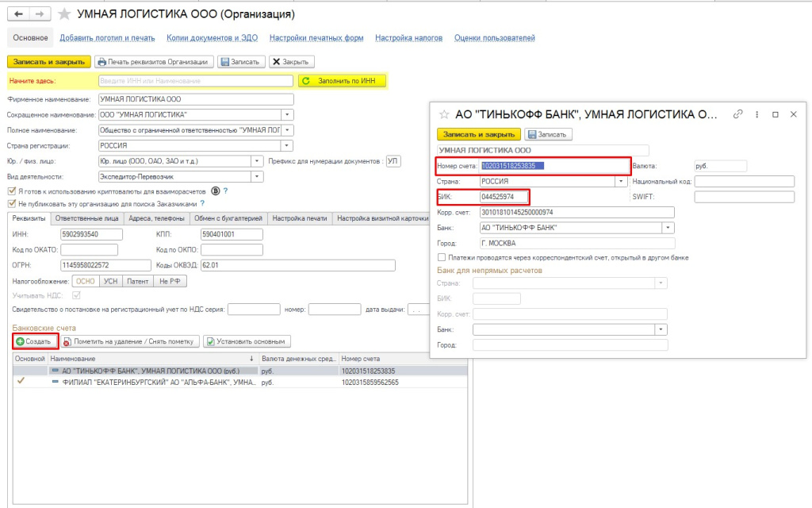Expand Банк АО ТИНЬКОФФ БАНК dropdown
Screen dimensions: 812x508
pos(668,228)
